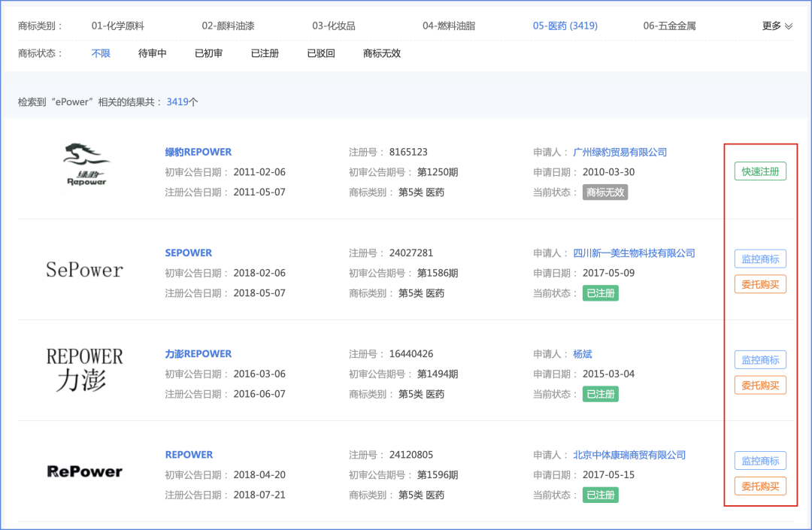Click application date 2015-03-04

(x=608, y=374)
